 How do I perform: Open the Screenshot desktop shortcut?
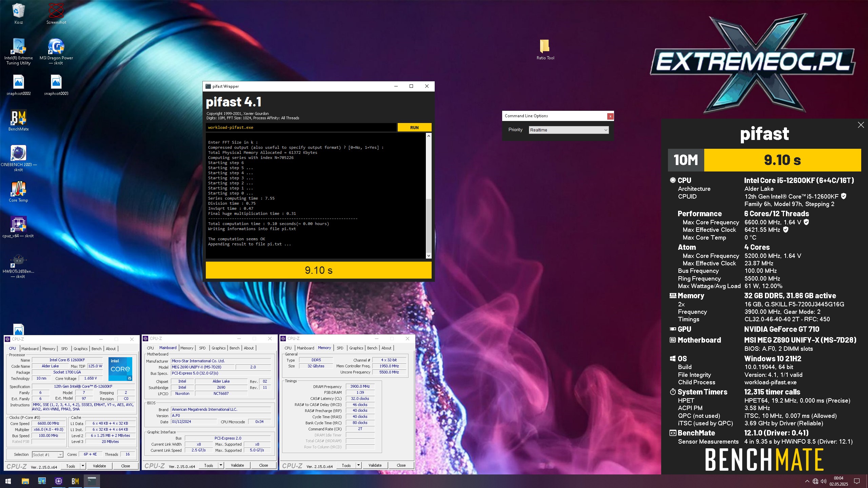56,14
